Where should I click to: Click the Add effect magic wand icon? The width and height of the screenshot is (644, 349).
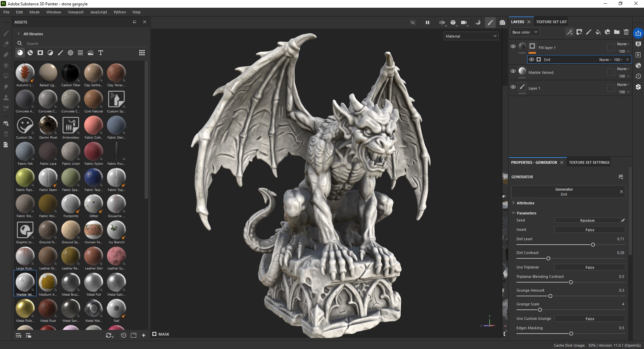pos(570,32)
